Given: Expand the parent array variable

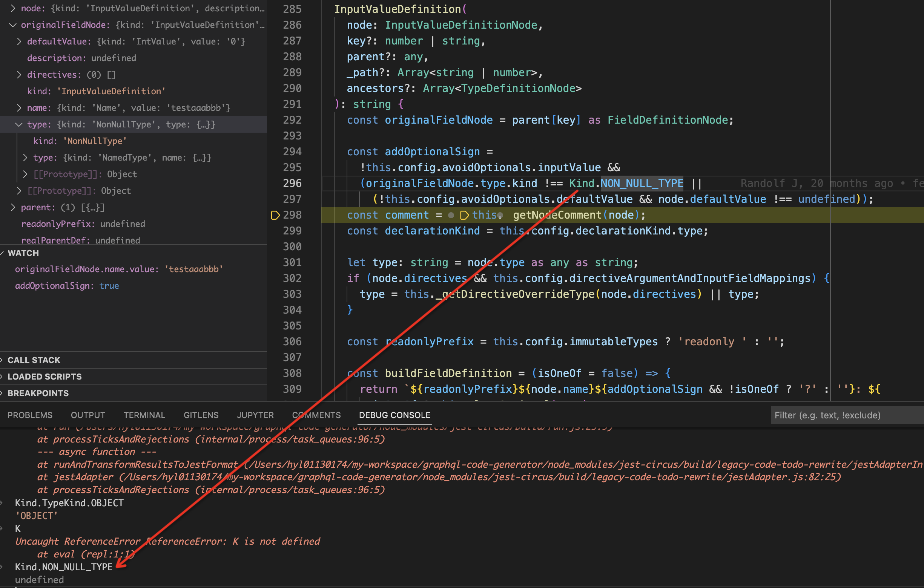Looking at the screenshot, I should pos(13,208).
